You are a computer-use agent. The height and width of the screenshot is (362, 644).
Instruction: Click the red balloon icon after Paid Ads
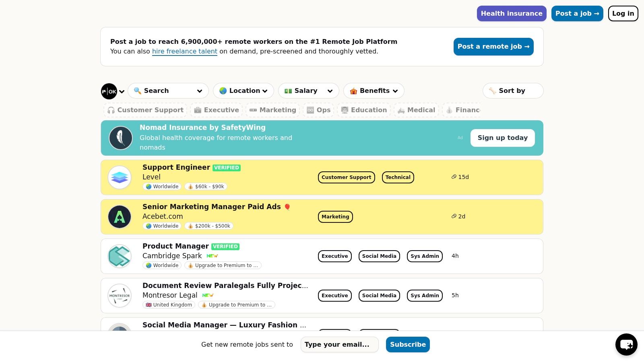pyautogui.click(x=287, y=207)
